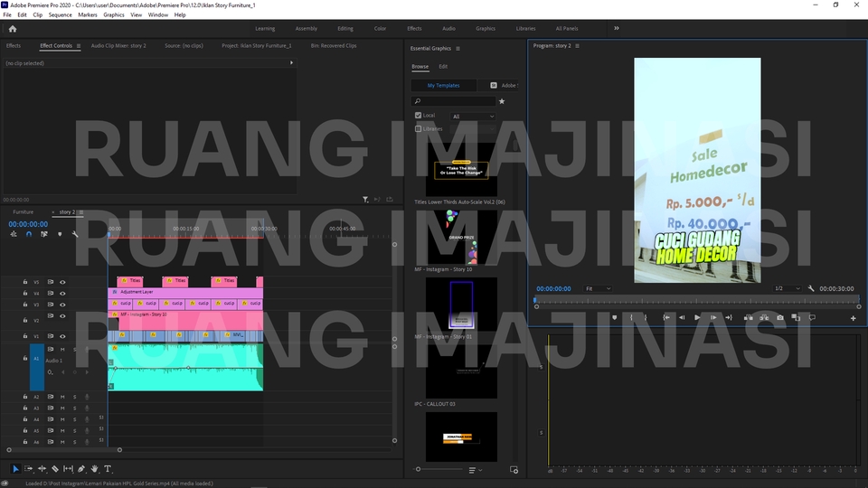Image resolution: width=868 pixels, height=488 pixels.
Task: Hide track V4 with eye icon
Action: click(x=62, y=293)
